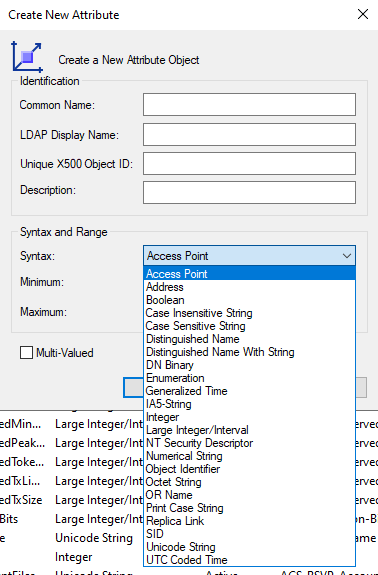Choose Numerical String syntax
Viewport: 378px width, 575px height.
coord(249,456)
